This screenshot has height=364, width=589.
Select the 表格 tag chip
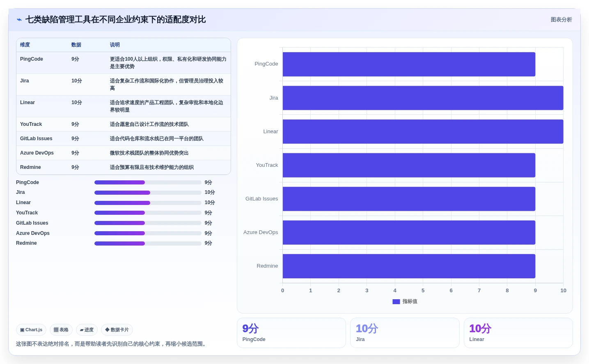61,330
